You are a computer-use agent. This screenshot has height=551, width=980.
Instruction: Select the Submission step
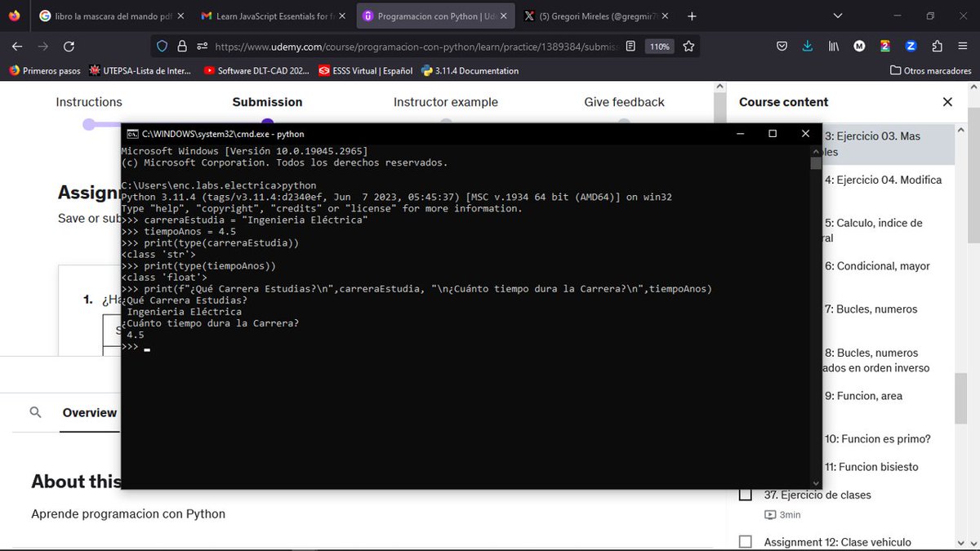point(267,102)
